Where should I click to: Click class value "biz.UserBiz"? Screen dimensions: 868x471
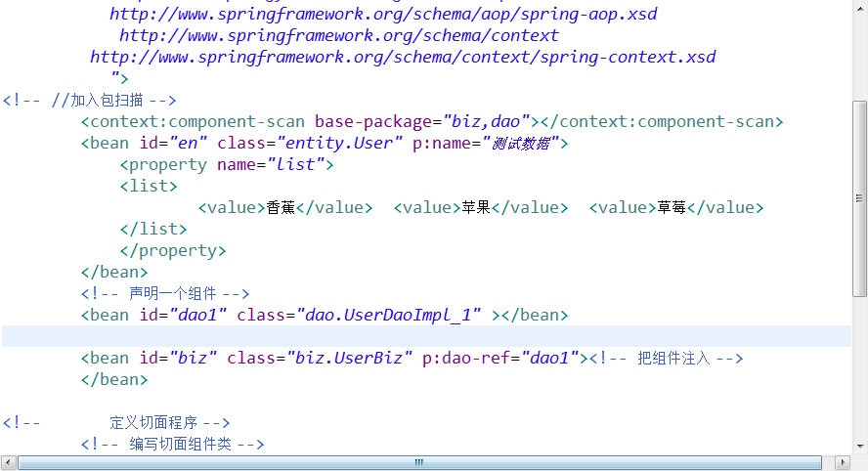[x=349, y=358]
